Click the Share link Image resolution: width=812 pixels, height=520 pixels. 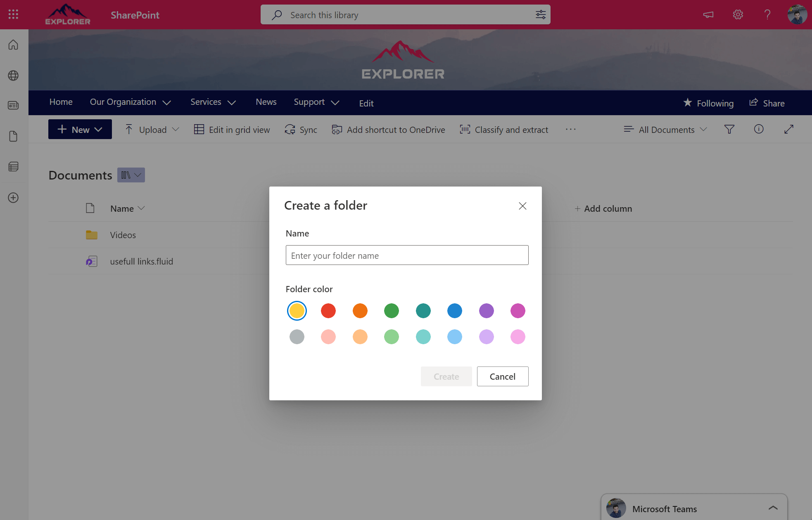(767, 103)
